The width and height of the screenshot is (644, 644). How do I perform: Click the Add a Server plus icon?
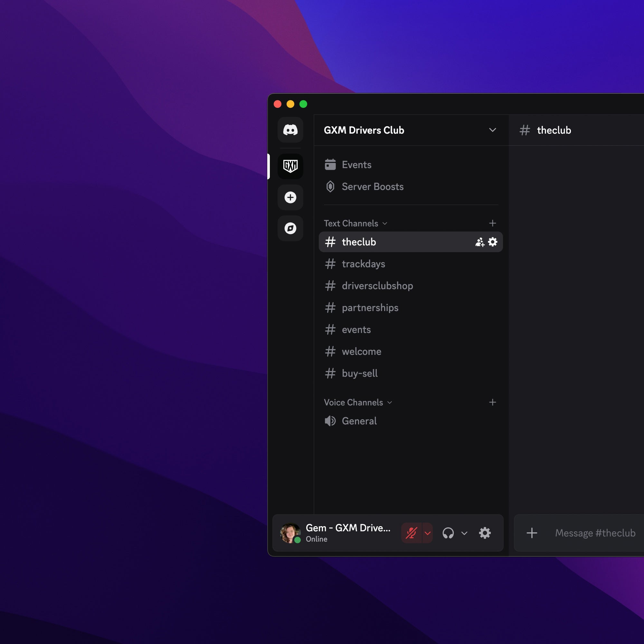click(x=290, y=197)
